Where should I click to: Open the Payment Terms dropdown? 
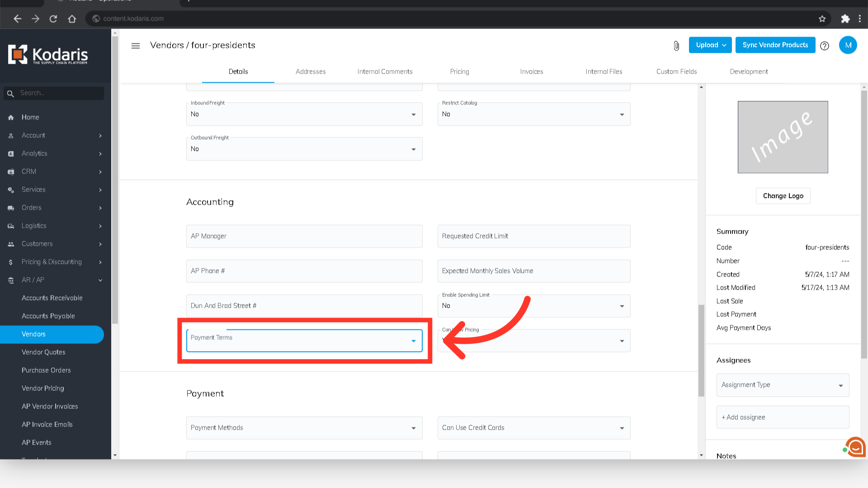click(x=304, y=341)
